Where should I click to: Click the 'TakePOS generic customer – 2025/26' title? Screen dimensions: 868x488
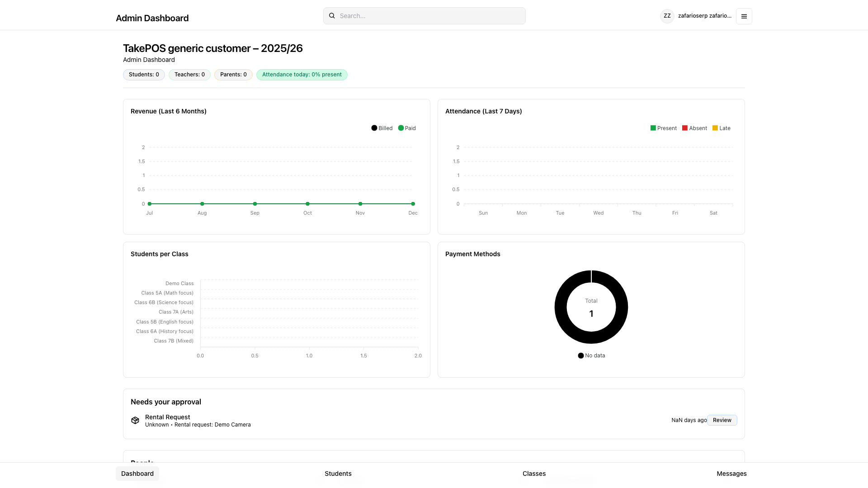pos(213,48)
